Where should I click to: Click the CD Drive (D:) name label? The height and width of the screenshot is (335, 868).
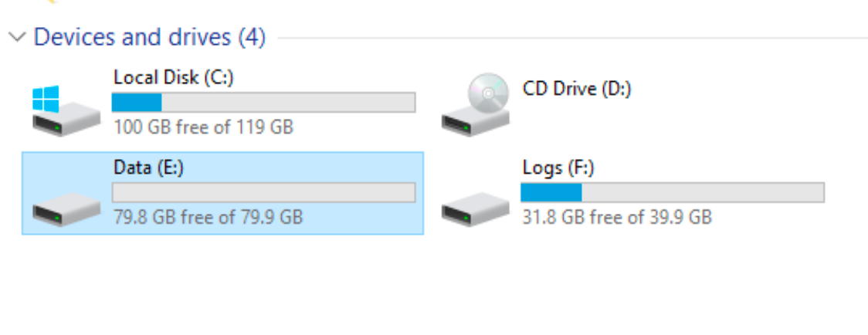tap(577, 89)
